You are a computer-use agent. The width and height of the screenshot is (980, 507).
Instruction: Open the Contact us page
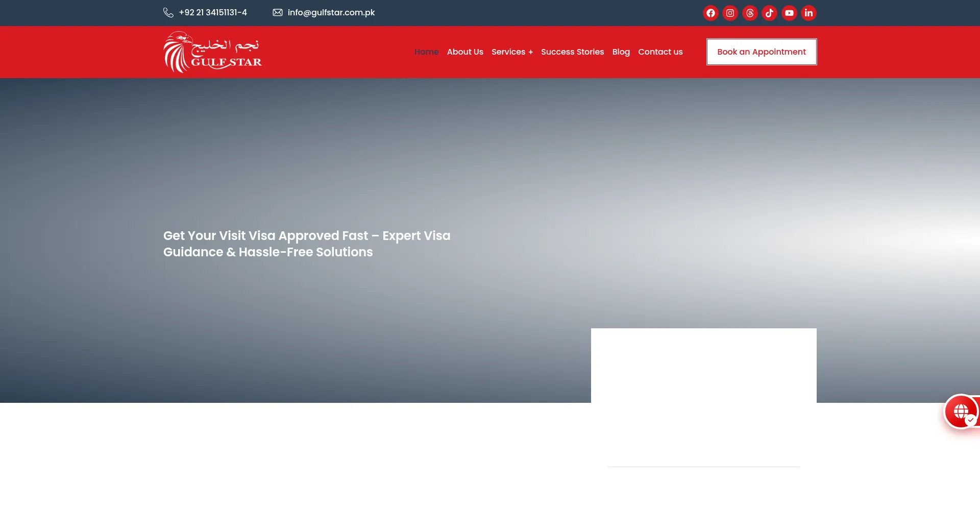tap(660, 52)
